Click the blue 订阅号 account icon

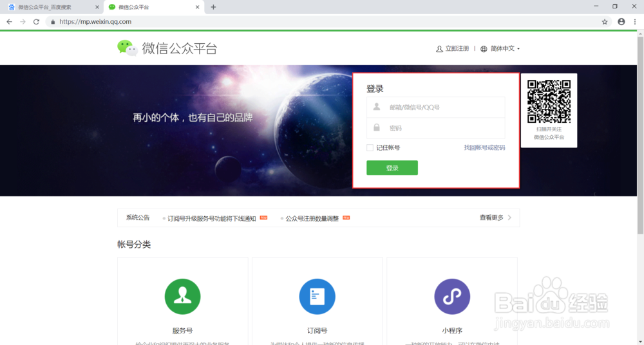317,296
